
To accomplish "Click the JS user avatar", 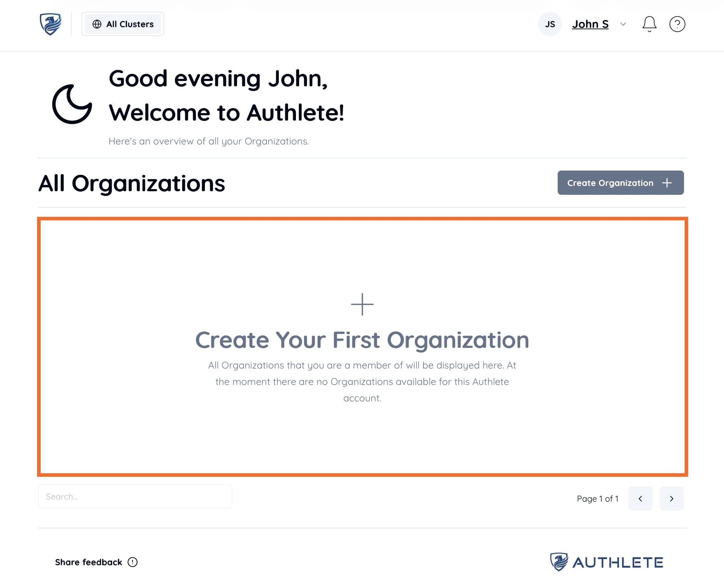I will tap(550, 24).
